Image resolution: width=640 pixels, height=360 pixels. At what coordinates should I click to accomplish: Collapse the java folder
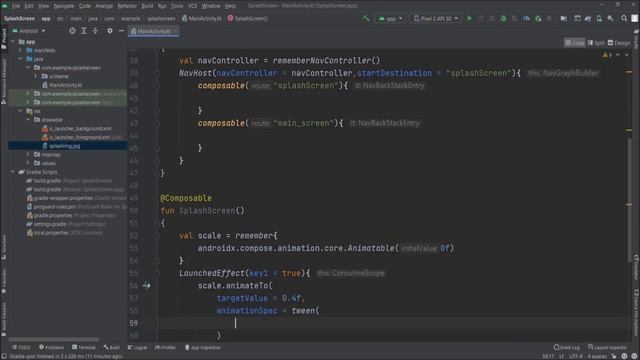pos(20,59)
